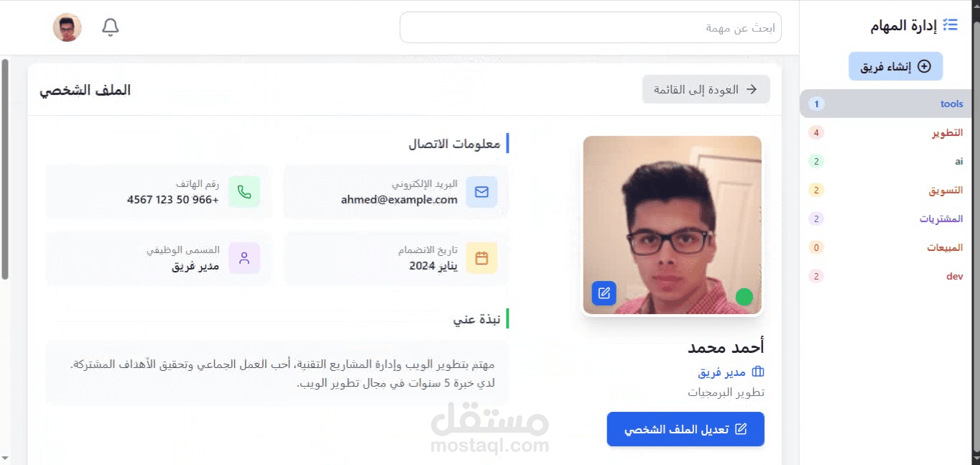
Task: Open the notifications bell
Action: pos(110,27)
